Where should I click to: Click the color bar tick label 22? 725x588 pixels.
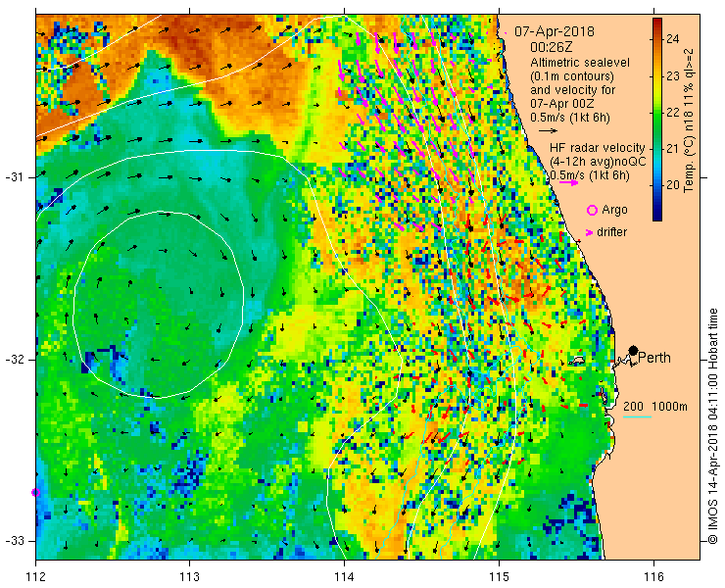pos(673,113)
